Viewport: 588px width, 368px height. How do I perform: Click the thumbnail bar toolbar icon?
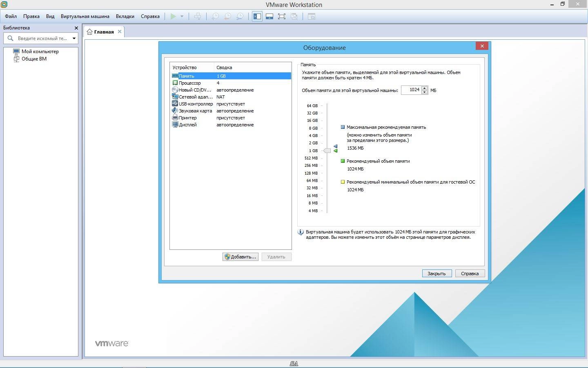(x=269, y=16)
